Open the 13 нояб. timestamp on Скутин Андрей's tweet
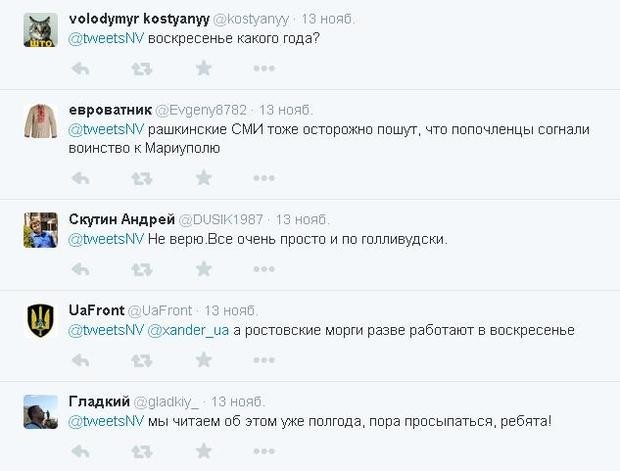The width and height of the screenshot is (620, 471). [x=302, y=219]
